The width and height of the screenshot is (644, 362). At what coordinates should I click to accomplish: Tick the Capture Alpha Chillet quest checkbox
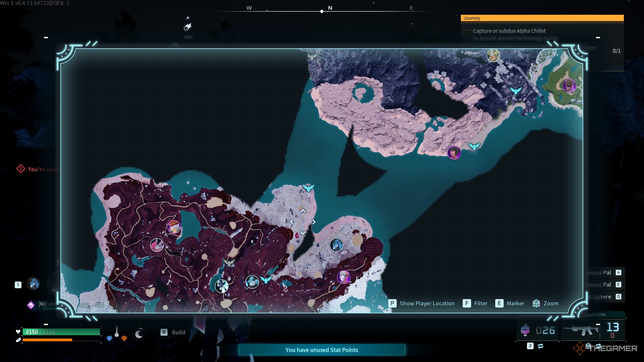[x=467, y=33]
